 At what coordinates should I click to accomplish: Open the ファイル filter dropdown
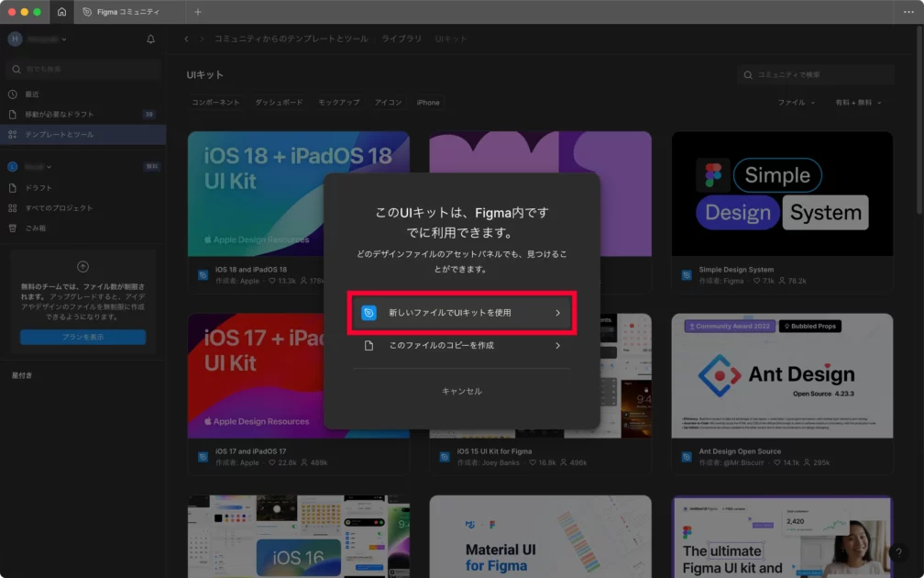click(x=796, y=103)
